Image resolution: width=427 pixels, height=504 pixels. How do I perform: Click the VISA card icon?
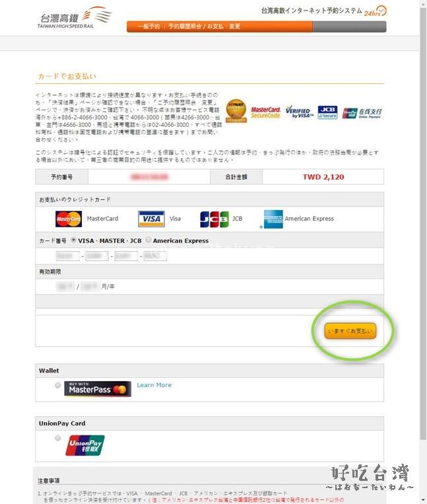point(151,219)
